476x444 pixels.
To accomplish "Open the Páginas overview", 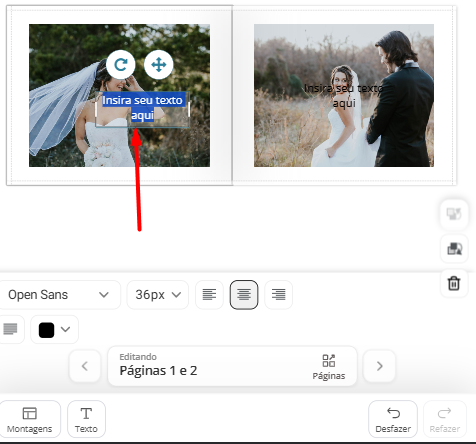I will point(329,367).
